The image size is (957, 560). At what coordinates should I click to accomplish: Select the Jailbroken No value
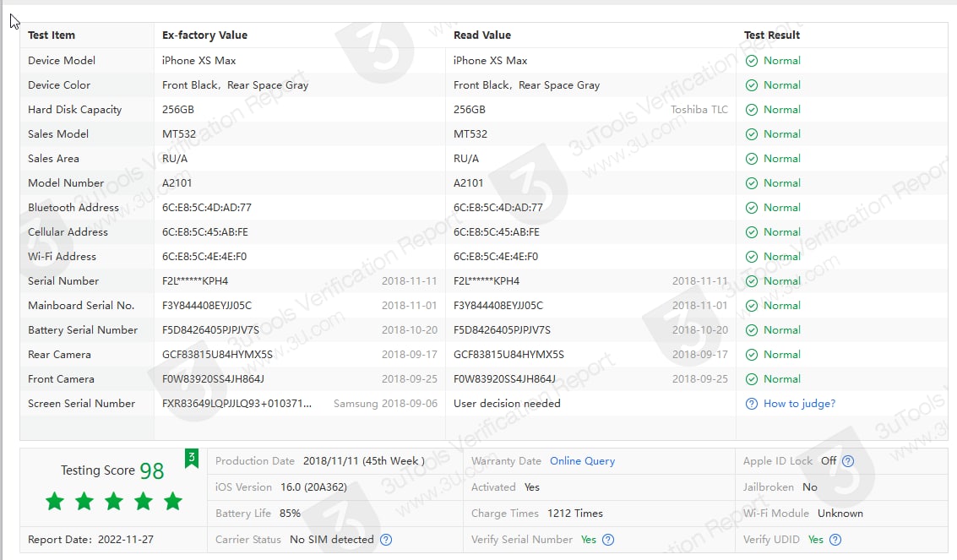[809, 487]
